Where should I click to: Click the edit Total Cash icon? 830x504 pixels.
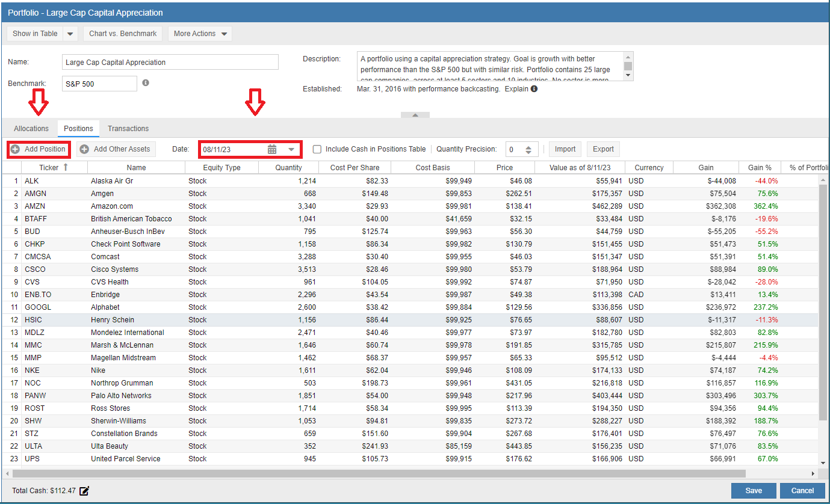point(84,491)
